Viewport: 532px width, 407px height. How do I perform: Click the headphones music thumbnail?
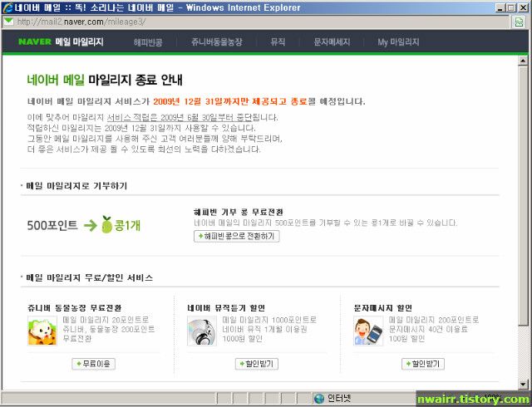point(202,331)
